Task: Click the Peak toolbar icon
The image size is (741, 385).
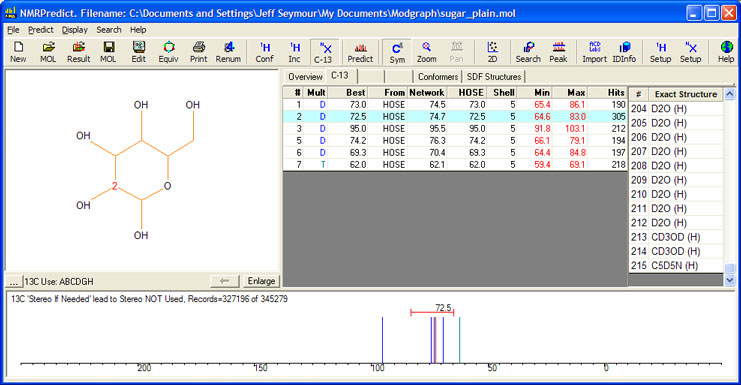Action: [x=558, y=52]
